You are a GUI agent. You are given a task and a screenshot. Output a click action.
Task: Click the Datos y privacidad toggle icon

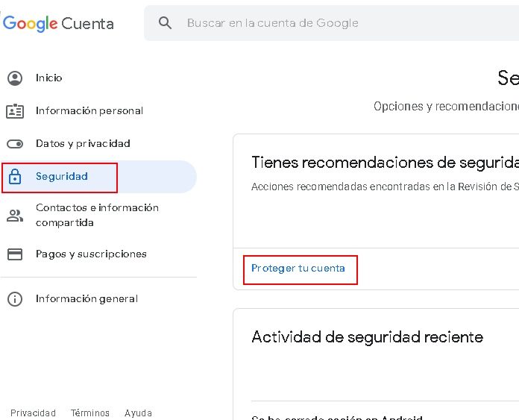pos(15,144)
